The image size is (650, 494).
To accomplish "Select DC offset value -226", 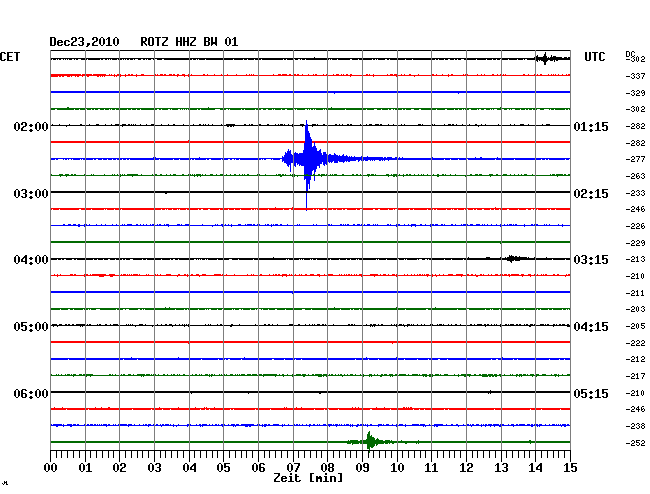I will 635,226.
